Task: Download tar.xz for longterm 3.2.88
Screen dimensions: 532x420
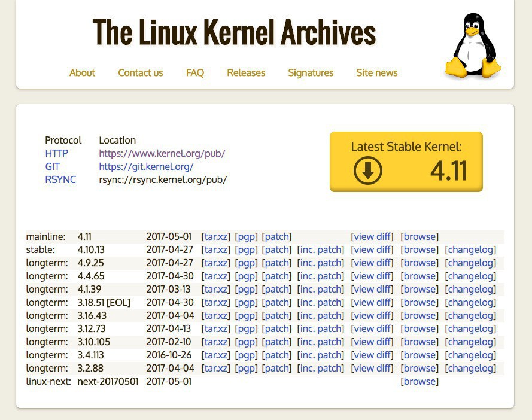Action: 216,368
